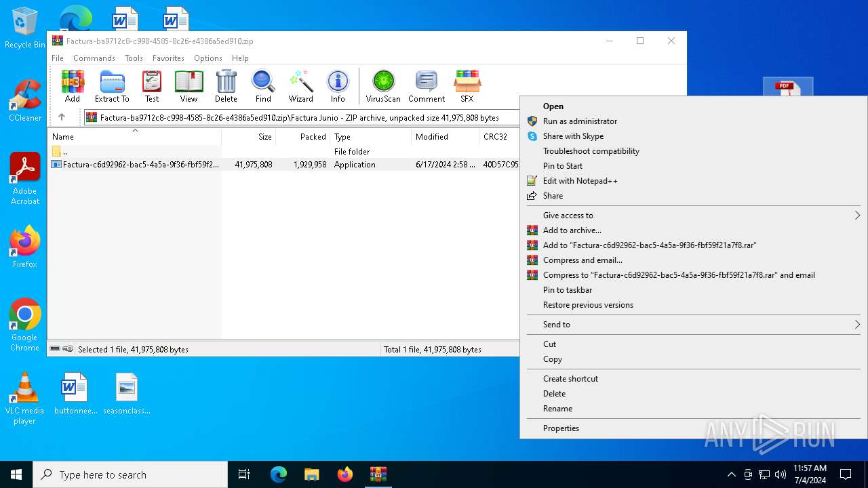The width and height of the screenshot is (868, 488).
Task: Sort file list by Size column header
Action: pos(249,137)
